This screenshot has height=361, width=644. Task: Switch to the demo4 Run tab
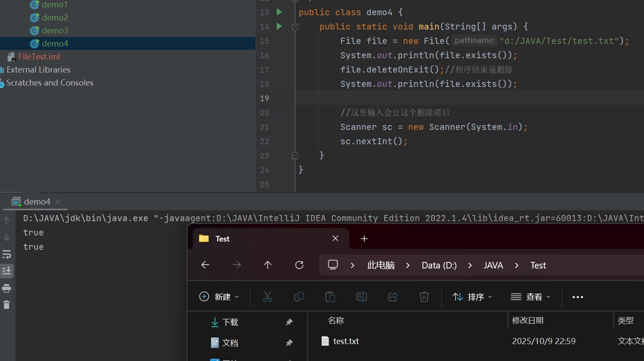36,202
